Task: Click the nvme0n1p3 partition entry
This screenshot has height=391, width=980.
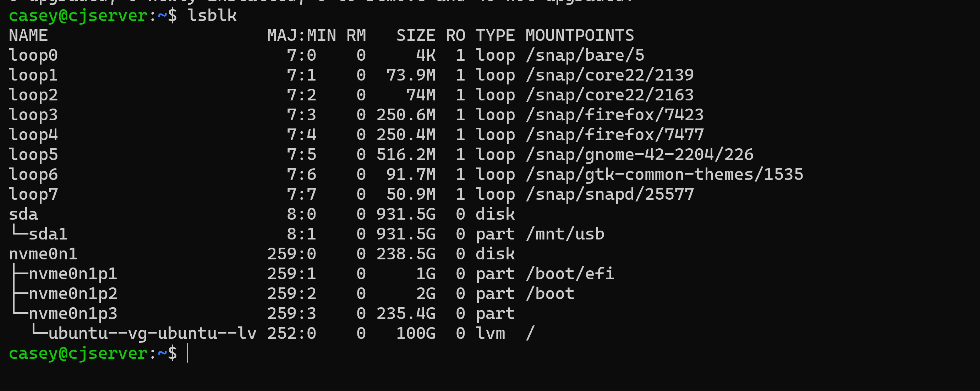Action: (73, 314)
